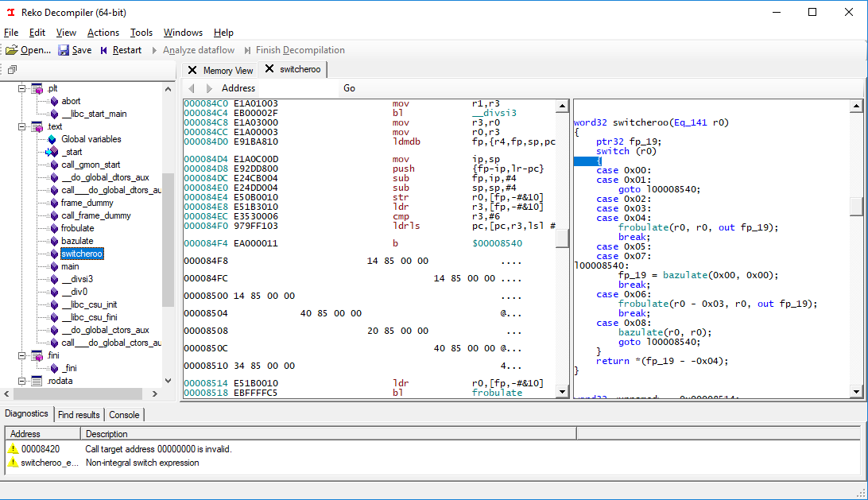Click the Address input field
Image resolution: width=868 pixels, height=500 pixels.
click(x=299, y=88)
